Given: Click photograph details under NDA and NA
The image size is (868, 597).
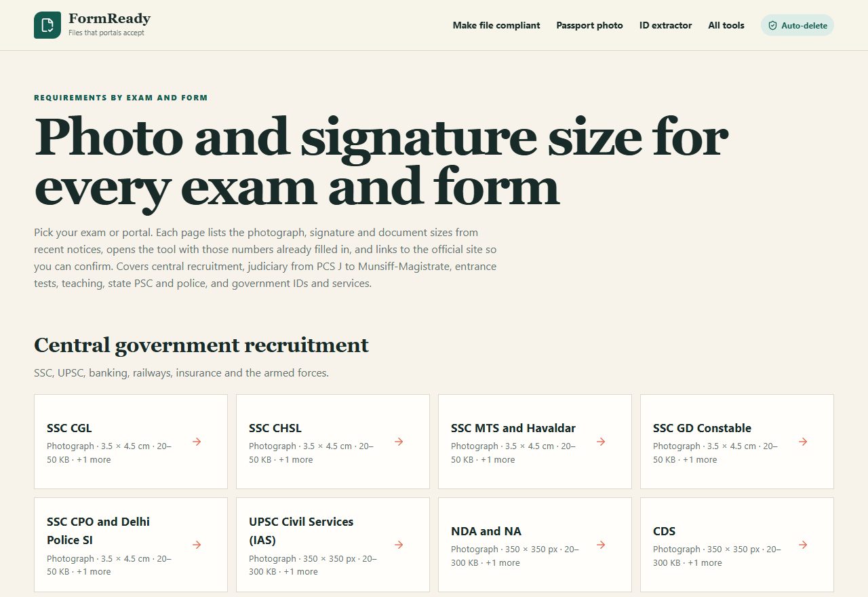Looking at the screenshot, I should 515,556.
